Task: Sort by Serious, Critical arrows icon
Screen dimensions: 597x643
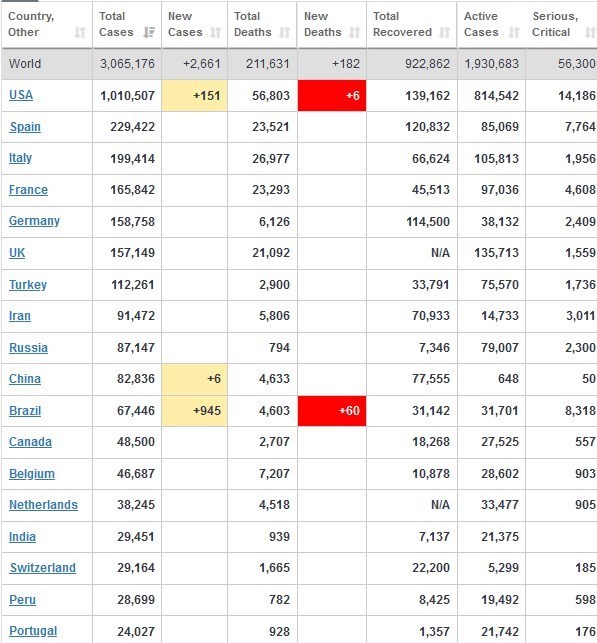Action: tap(590, 32)
